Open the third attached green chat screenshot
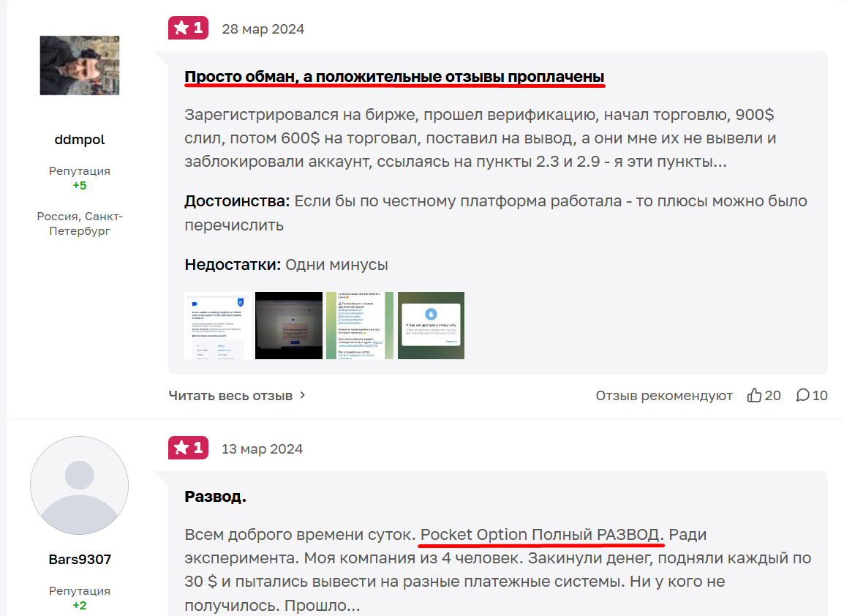This screenshot has width=844, height=616. [x=360, y=326]
